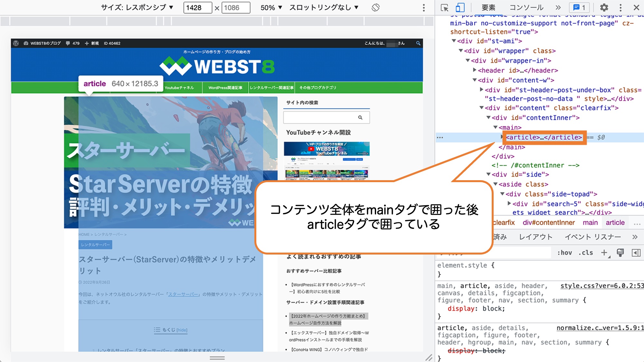Toggle the rendering emulation paintbrush icon
The width and height of the screenshot is (644, 362).
(620, 253)
